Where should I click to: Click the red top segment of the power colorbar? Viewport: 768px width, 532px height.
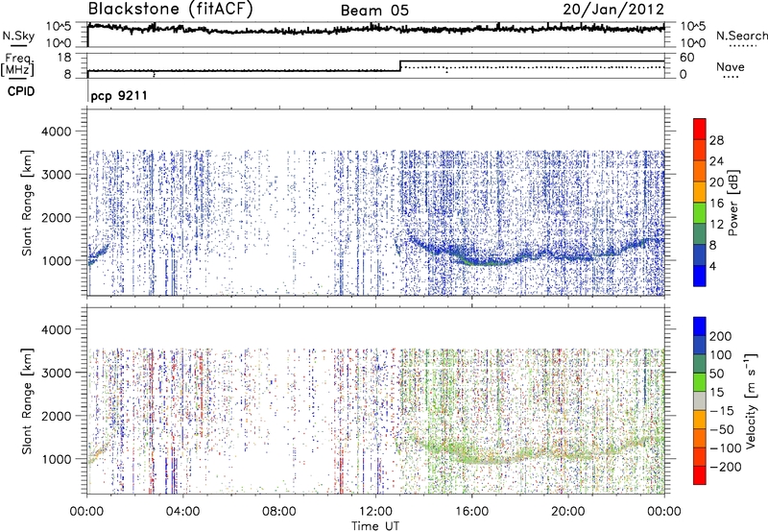pyautogui.click(x=700, y=129)
